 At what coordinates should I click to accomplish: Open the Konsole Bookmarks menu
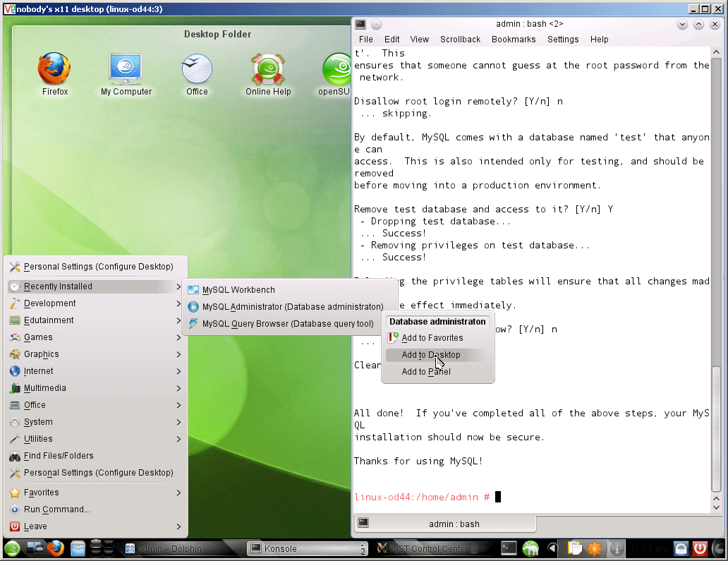514,40
